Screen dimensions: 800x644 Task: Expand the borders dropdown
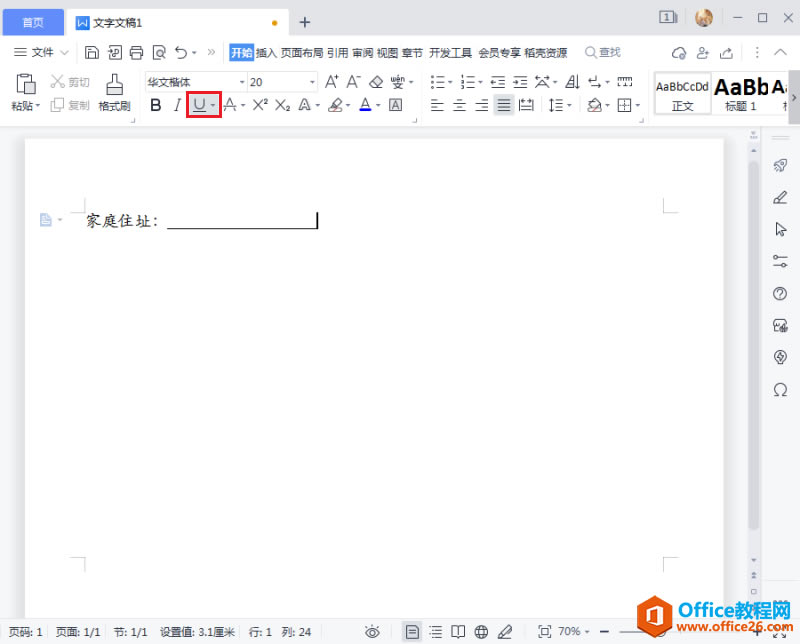tap(638, 106)
